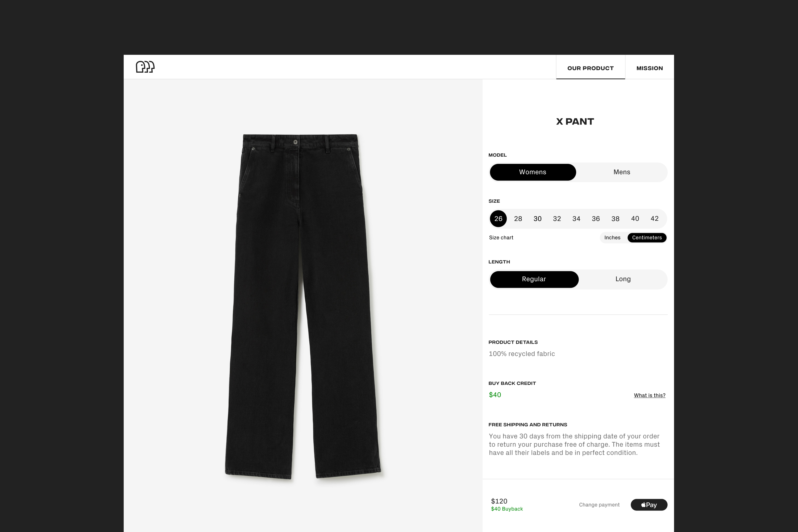Switch size units to Inches
798x532 pixels.
pos(612,238)
